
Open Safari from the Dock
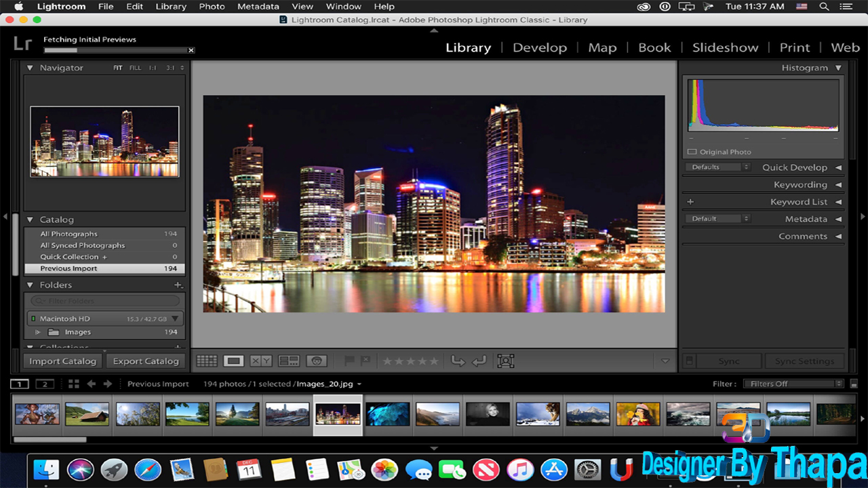click(x=148, y=469)
